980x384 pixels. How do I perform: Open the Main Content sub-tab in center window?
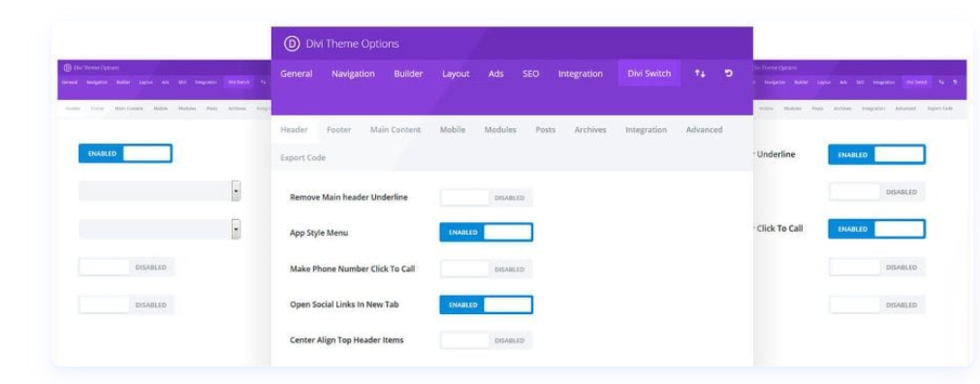click(x=395, y=130)
